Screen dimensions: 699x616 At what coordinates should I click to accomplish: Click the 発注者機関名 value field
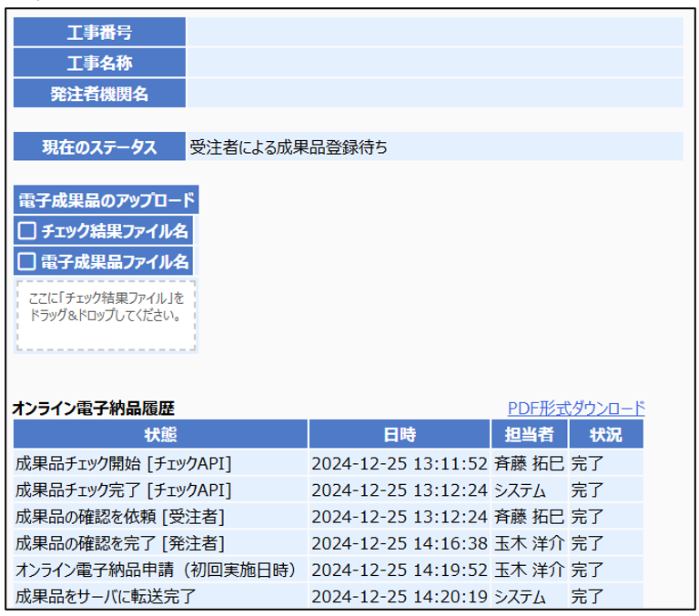pos(434,93)
